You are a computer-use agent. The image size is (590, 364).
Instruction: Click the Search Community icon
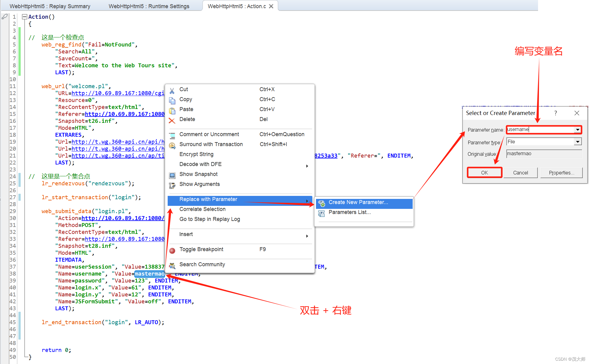[172, 265]
